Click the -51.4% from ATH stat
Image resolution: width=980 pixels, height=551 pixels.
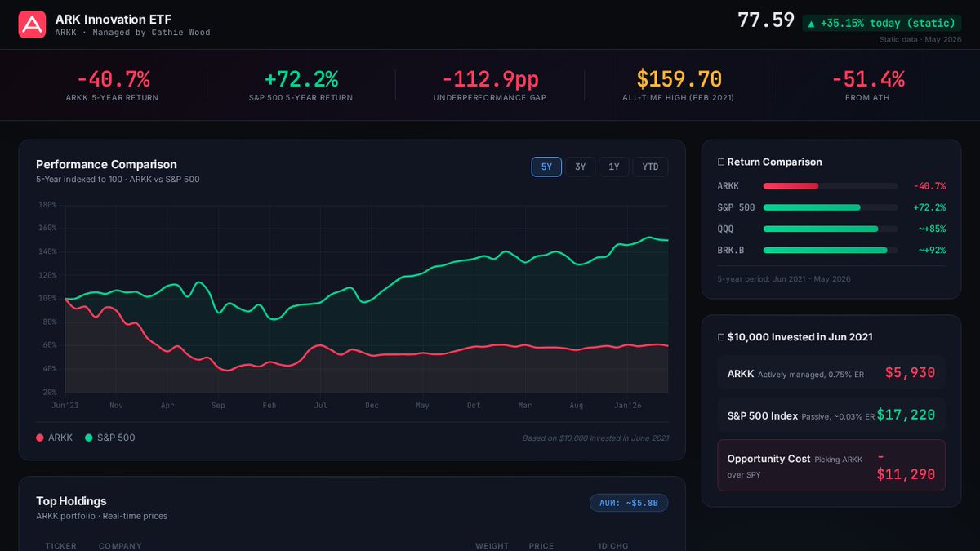tap(867, 85)
